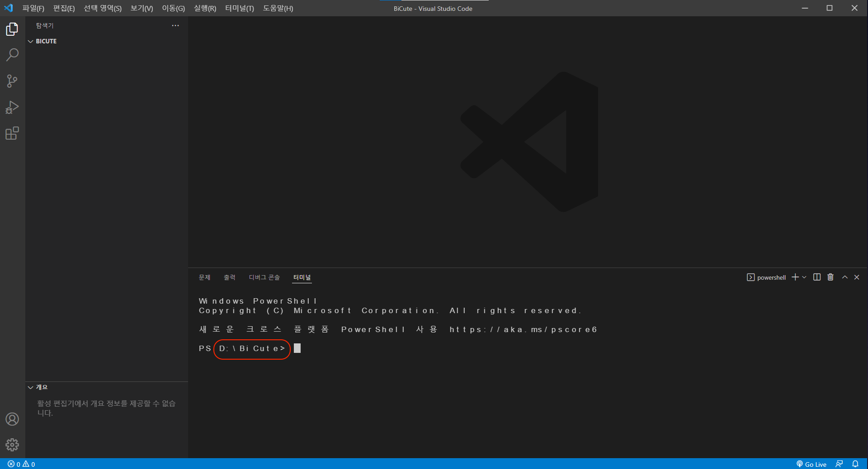Open the Run and Debug view icon

pos(12,107)
